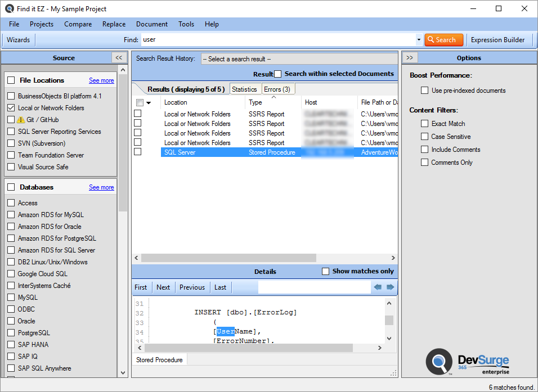Enable Comments Only filter

(425, 162)
